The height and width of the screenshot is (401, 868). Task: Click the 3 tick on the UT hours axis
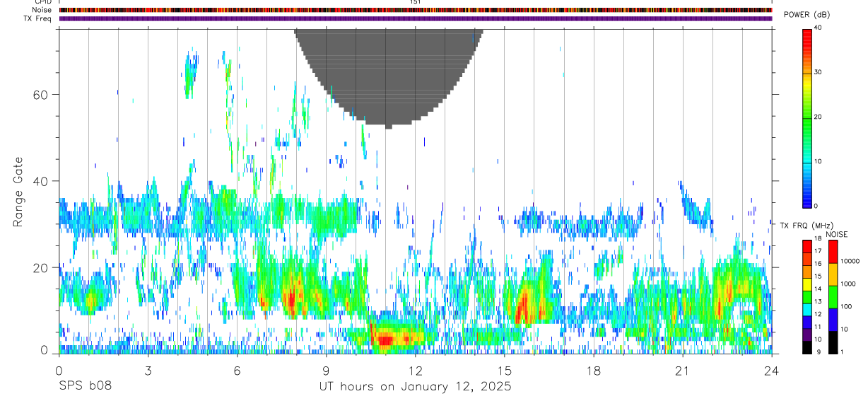click(148, 371)
